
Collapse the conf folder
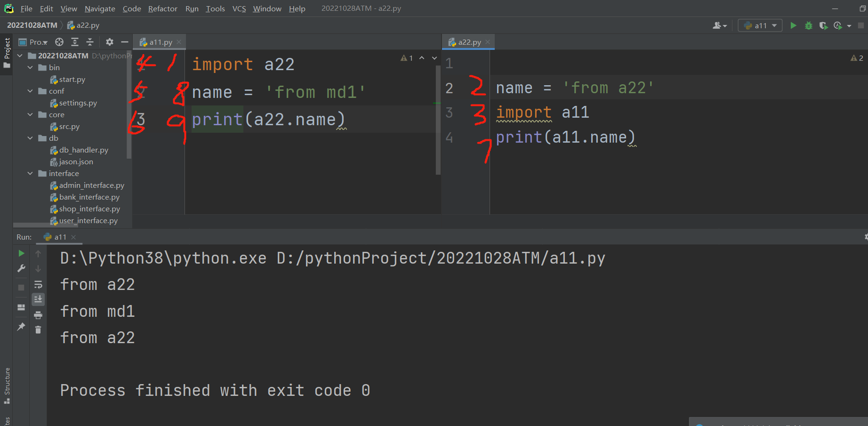tap(30, 91)
